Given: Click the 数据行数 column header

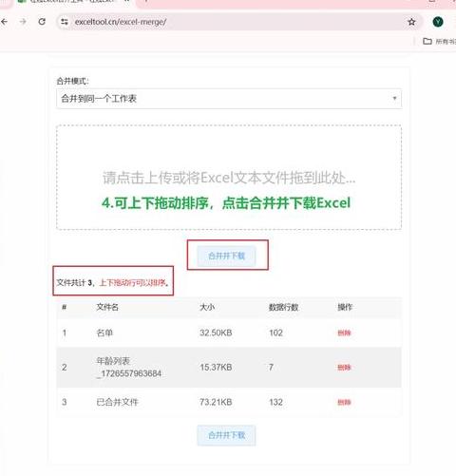Looking at the screenshot, I should (283, 307).
